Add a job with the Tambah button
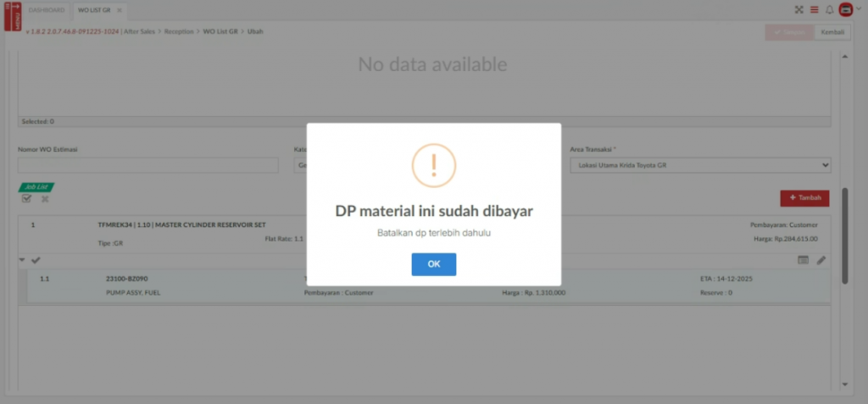This screenshot has height=404, width=868. (x=804, y=197)
